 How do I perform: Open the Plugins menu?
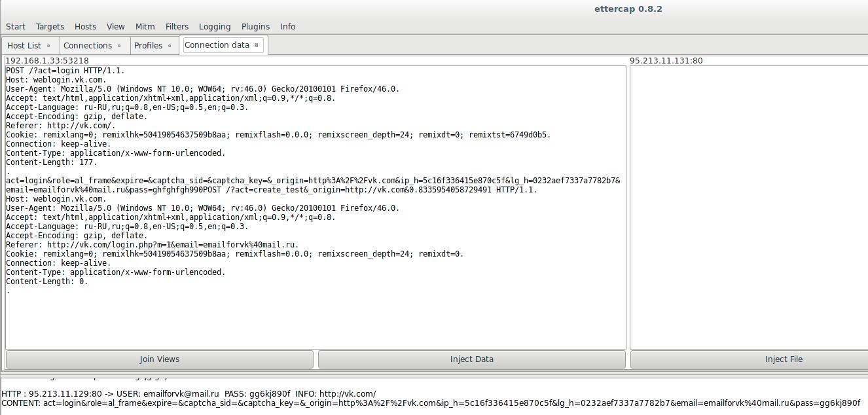255,27
